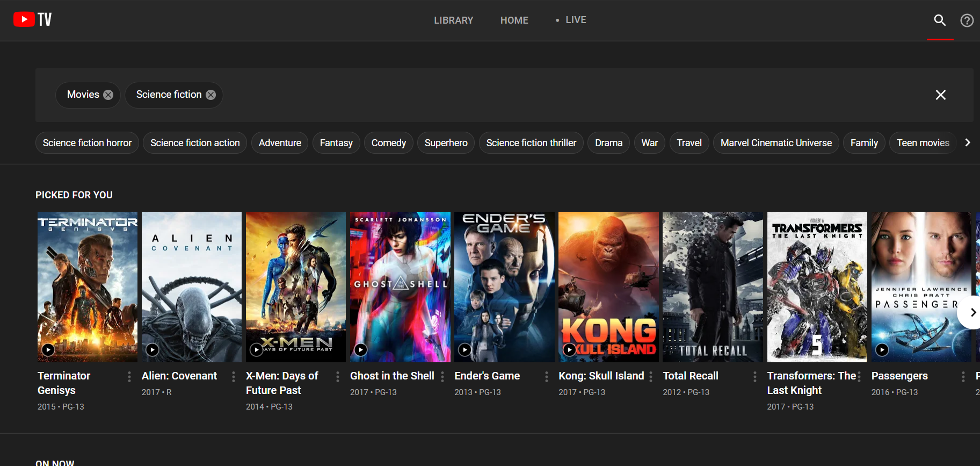Open the help question mark icon
Viewport: 980px width, 466px height.
click(967, 20)
